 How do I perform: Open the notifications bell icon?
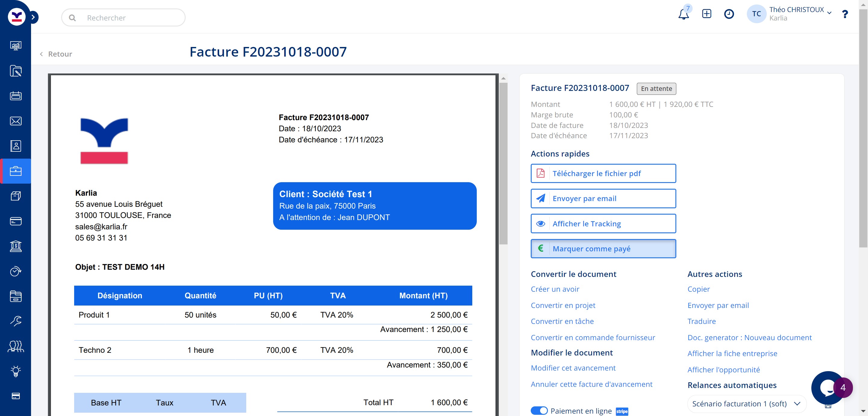(x=683, y=14)
